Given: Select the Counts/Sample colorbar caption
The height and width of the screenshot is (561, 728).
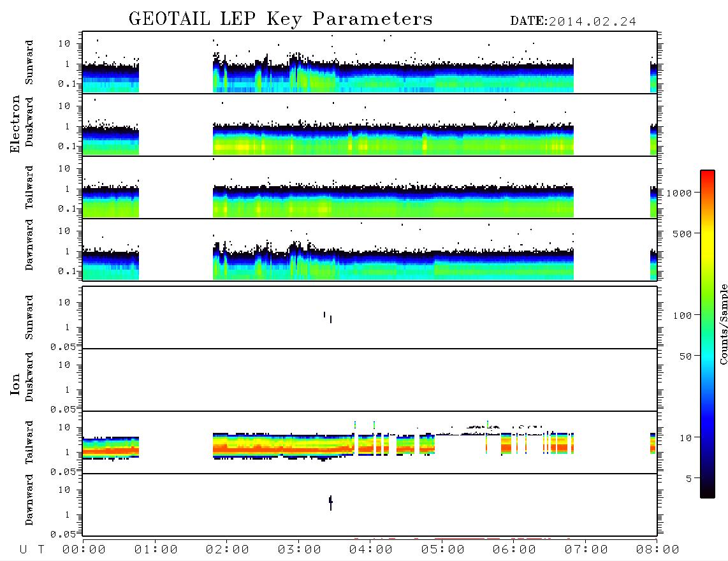Looking at the screenshot, I should point(724,324).
